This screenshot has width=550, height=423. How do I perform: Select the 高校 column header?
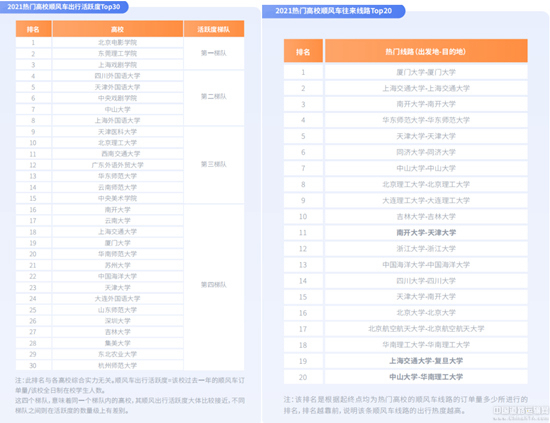click(x=118, y=29)
